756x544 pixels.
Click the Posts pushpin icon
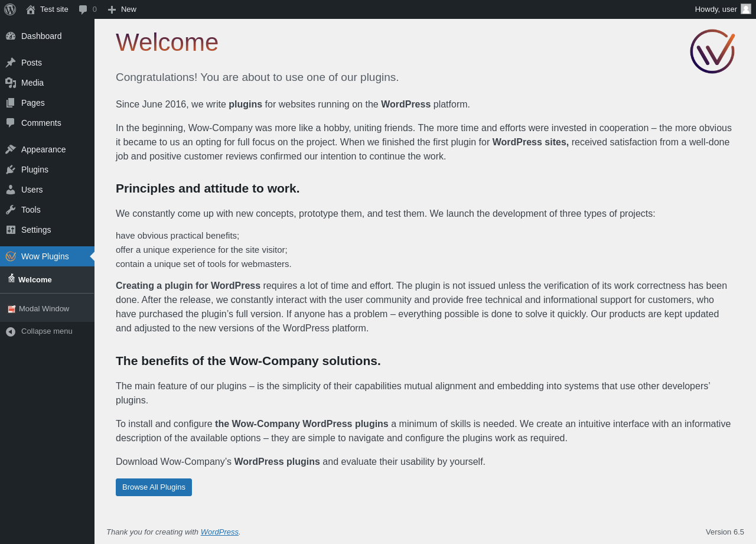point(11,63)
